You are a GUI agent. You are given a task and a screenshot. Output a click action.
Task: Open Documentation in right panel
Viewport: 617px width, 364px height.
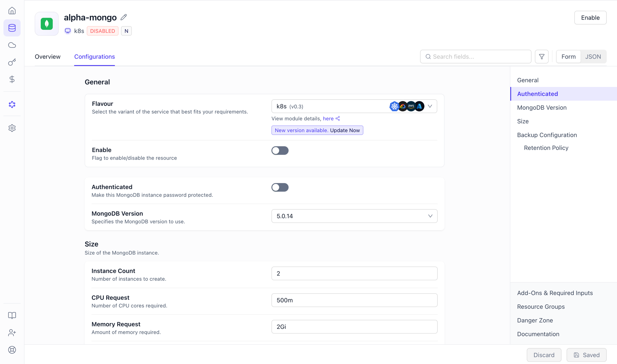tap(538, 334)
